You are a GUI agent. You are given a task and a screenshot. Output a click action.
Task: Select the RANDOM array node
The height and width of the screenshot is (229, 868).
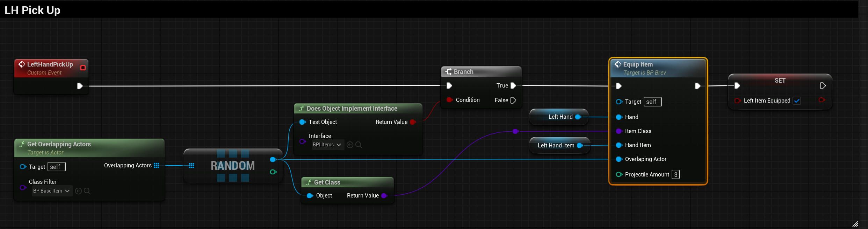pos(233,166)
